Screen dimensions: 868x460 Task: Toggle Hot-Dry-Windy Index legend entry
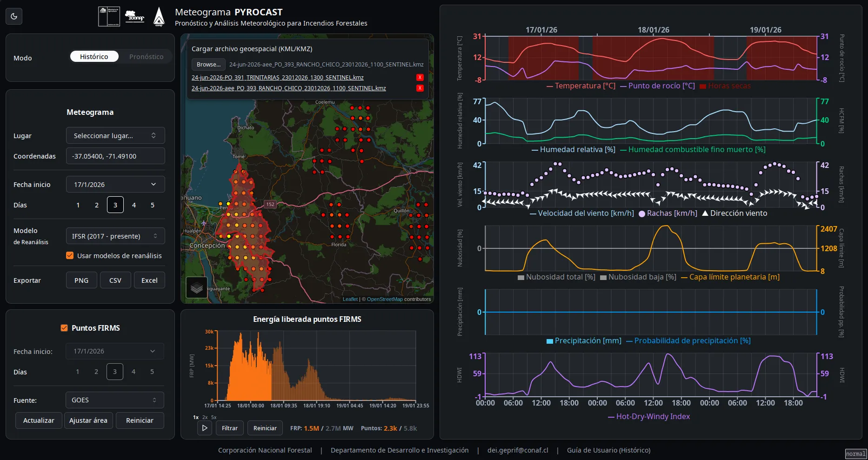(x=649, y=416)
